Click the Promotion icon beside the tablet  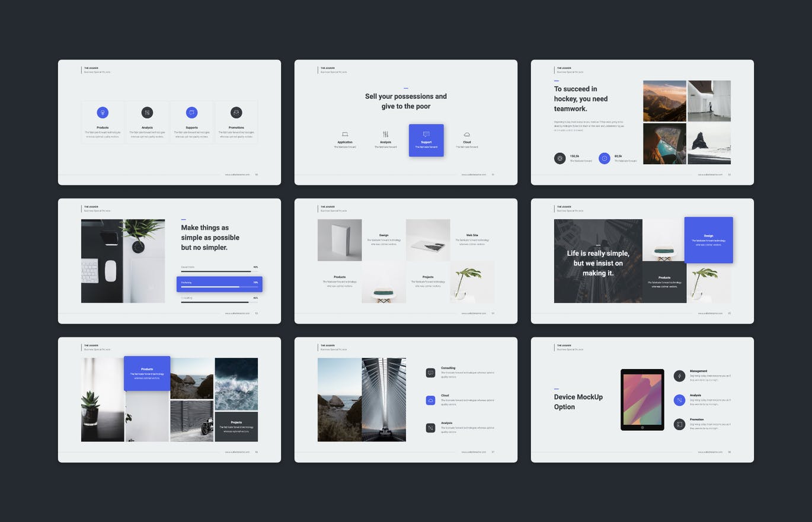point(679,424)
